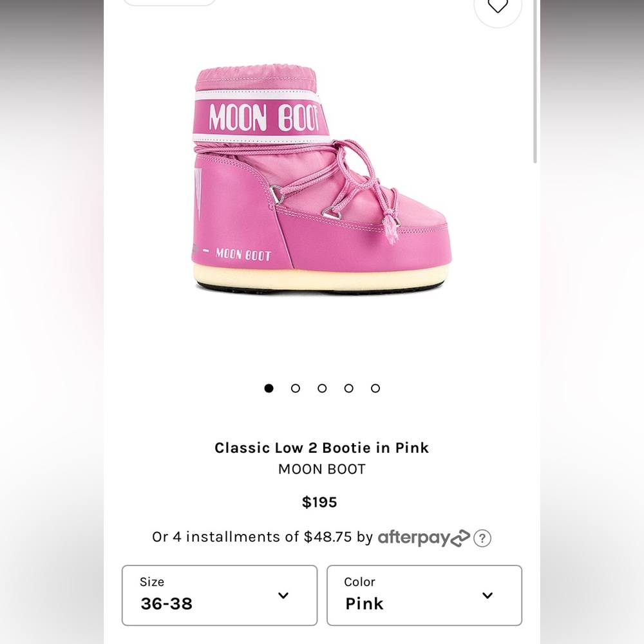Image resolution: width=644 pixels, height=644 pixels.
Task: Select the first image carousel dot
Action: coord(269,388)
